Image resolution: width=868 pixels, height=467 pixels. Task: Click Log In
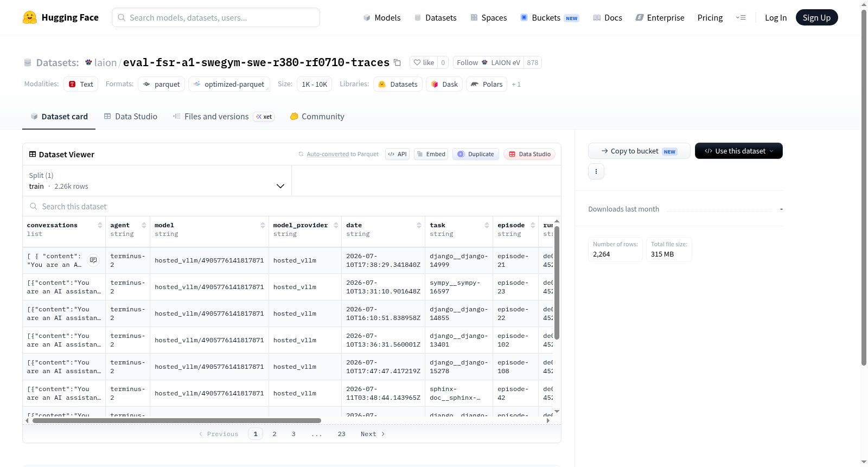tap(776, 17)
